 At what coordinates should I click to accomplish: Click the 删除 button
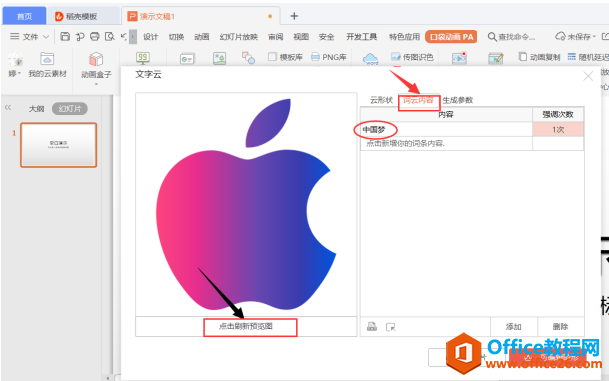[x=560, y=327]
